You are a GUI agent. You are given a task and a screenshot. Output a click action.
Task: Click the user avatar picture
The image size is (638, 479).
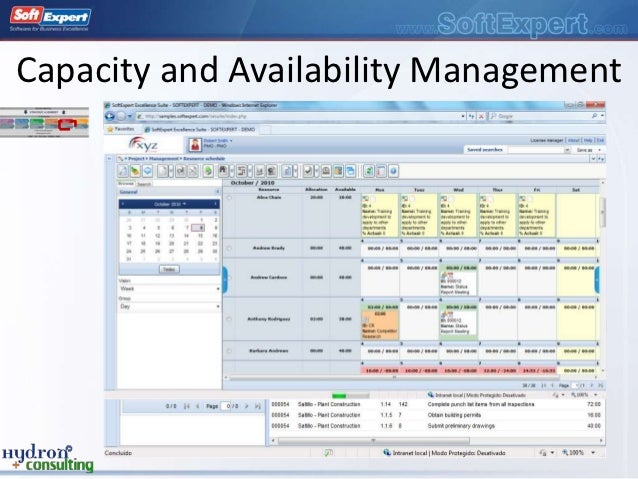pyautogui.click(x=195, y=144)
